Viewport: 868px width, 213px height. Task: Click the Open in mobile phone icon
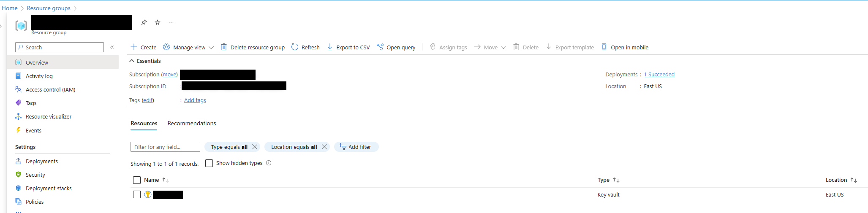point(604,47)
